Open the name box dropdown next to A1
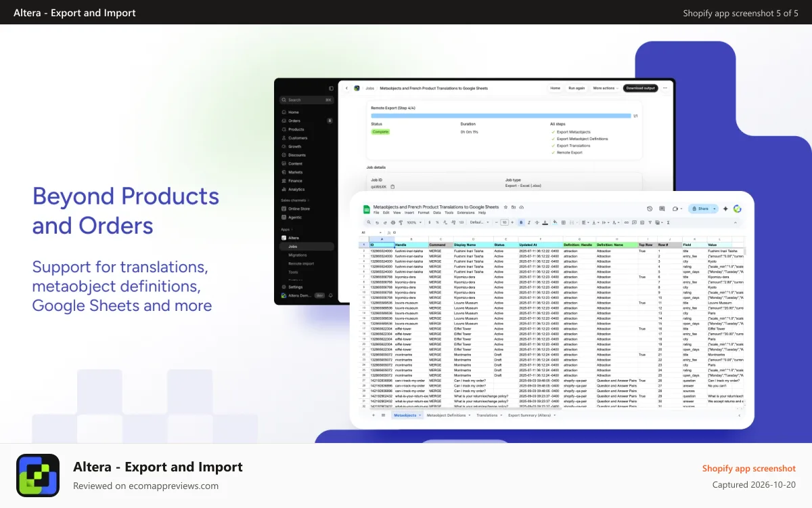 coord(380,232)
